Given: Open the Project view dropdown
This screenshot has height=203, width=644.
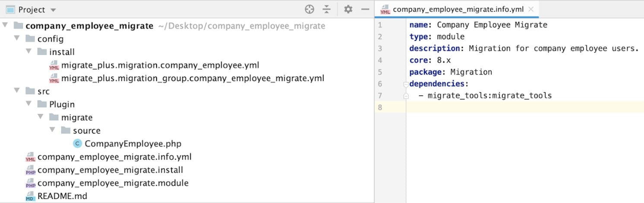Looking at the screenshot, I should 53,9.
